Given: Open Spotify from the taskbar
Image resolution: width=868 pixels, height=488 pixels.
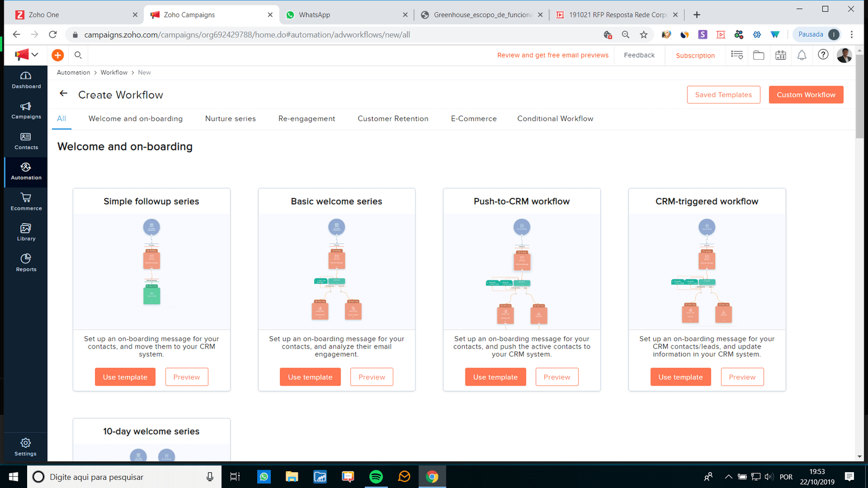Looking at the screenshot, I should tap(376, 477).
